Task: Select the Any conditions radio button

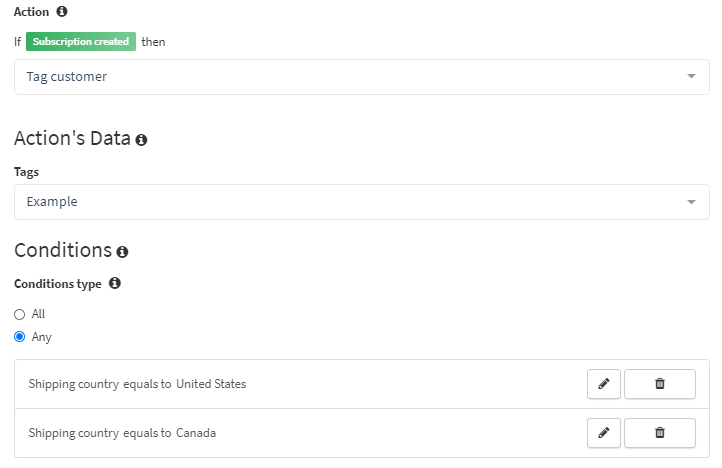Action: click(19, 337)
